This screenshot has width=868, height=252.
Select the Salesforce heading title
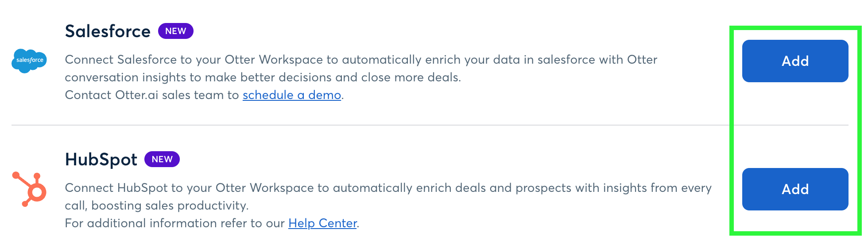click(108, 31)
